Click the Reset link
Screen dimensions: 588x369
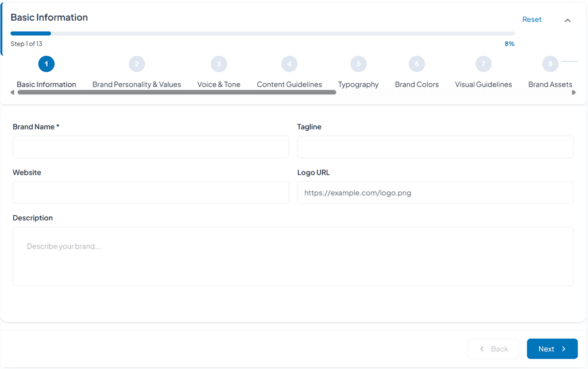[532, 20]
